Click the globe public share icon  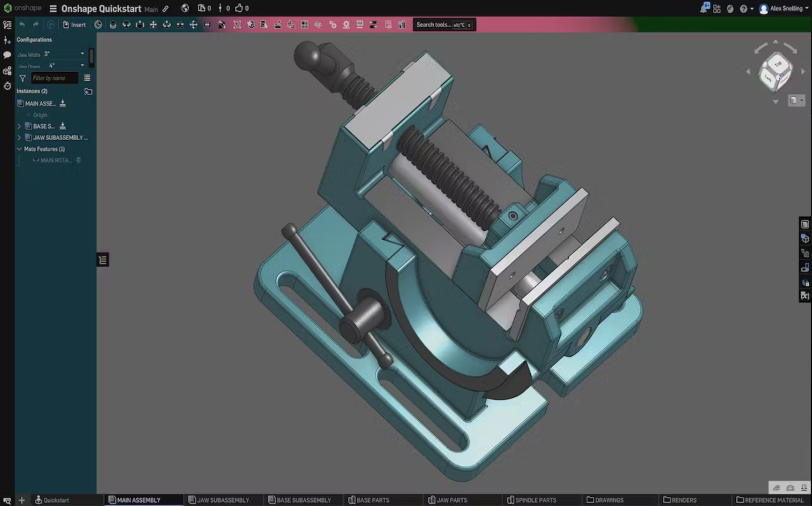pos(185,8)
